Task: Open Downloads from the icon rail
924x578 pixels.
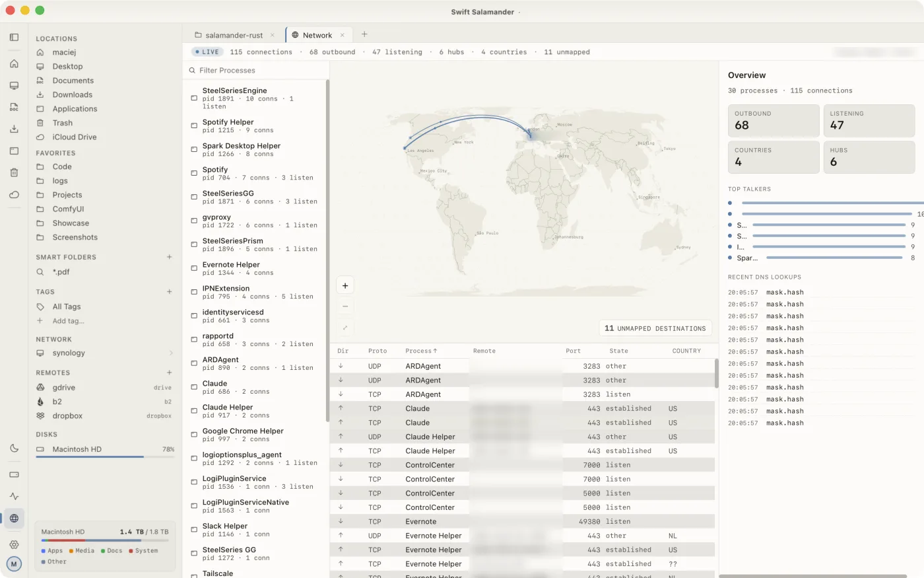Action: coord(14,129)
